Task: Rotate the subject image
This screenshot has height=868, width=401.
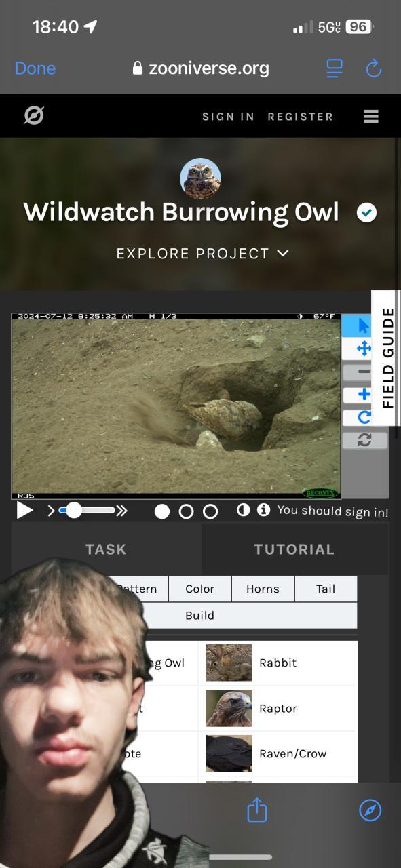Action: pos(364,417)
